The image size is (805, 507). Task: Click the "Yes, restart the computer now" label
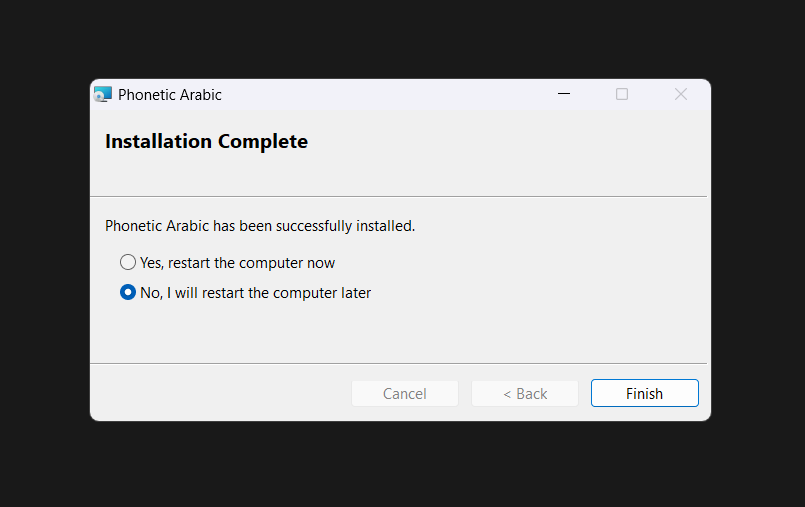(237, 263)
